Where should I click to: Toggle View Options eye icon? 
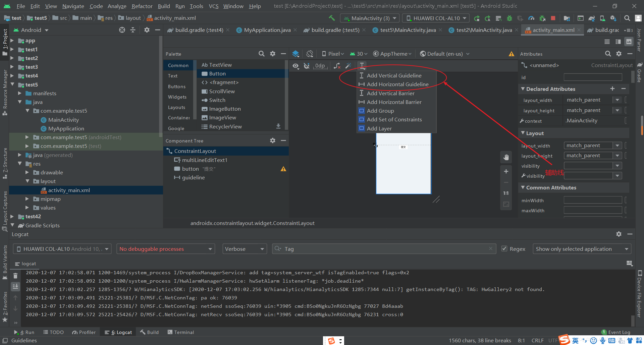pos(296,66)
